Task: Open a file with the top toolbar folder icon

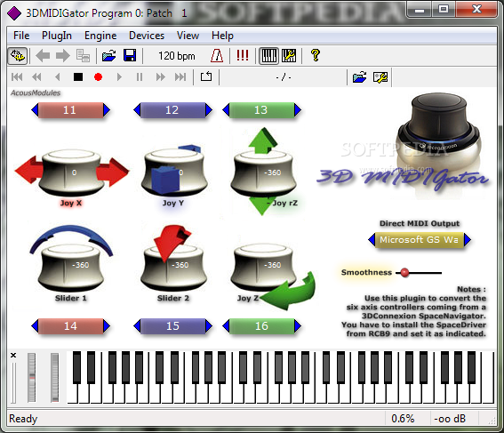Action: (109, 56)
